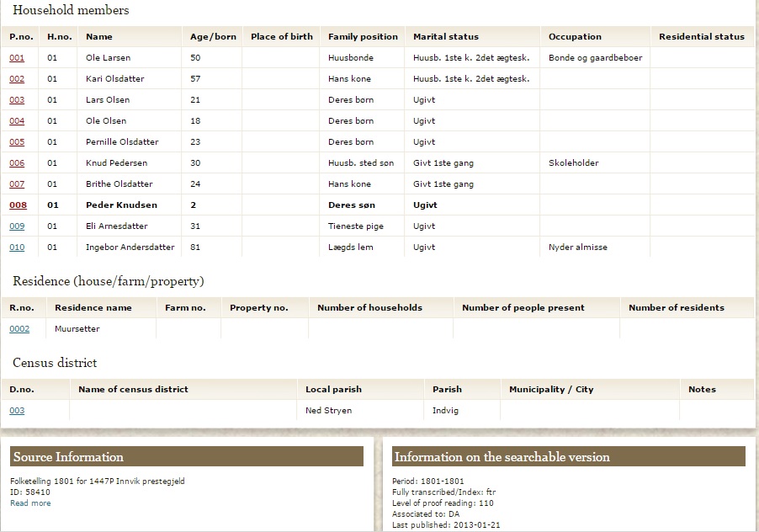759x532 pixels.
Task: Click family position Tieneste pige
Action: (355, 226)
